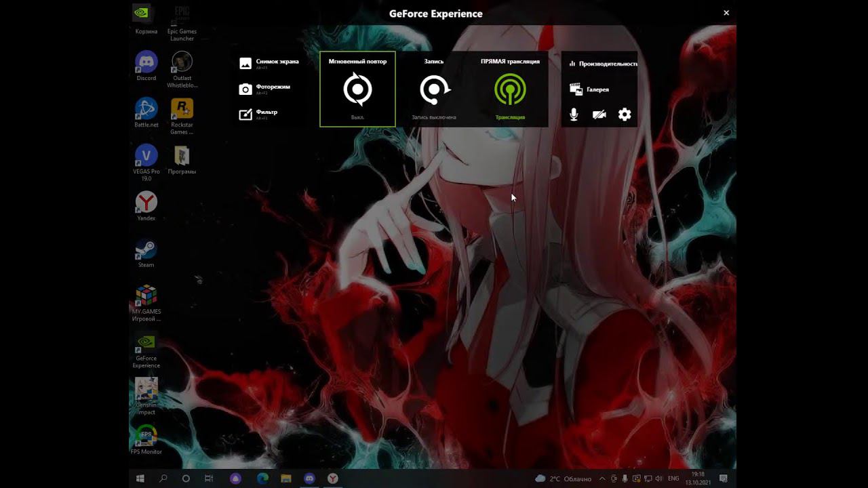Open taskbar search magnifier
The height and width of the screenshot is (488, 868).
pyautogui.click(x=163, y=478)
